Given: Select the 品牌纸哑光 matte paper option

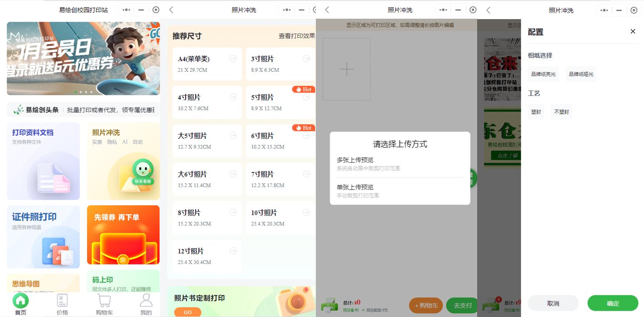Looking at the screenshot, I should pyautogui.click(x=581, y=73).
